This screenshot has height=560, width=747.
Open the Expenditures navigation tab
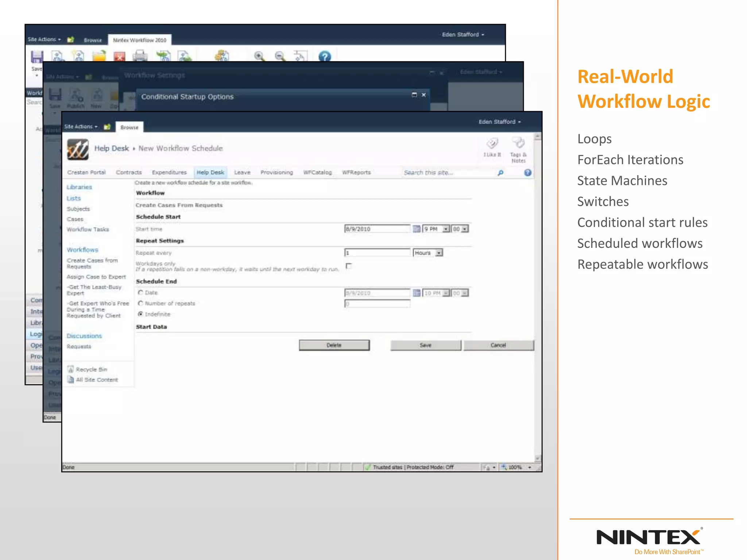[169, 172]
